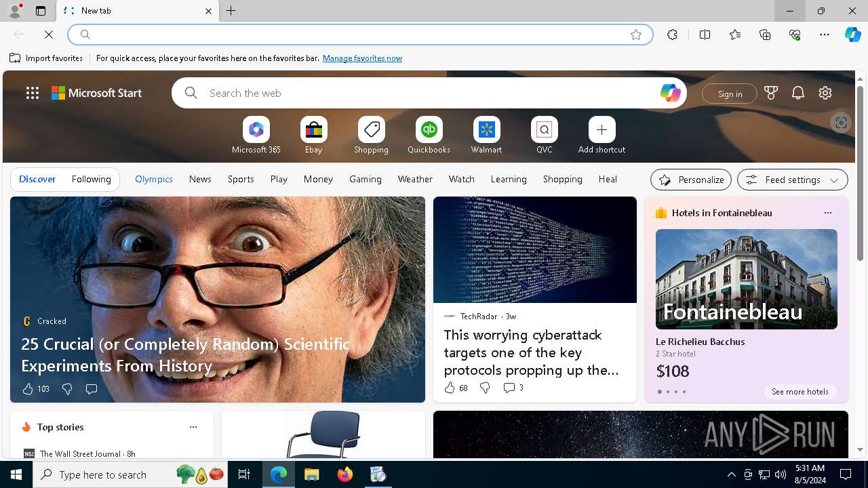This screenshot has width=868, height=488.
Task: Open the Microsoft apps grid launcher
Action: [x=33, y=93]
